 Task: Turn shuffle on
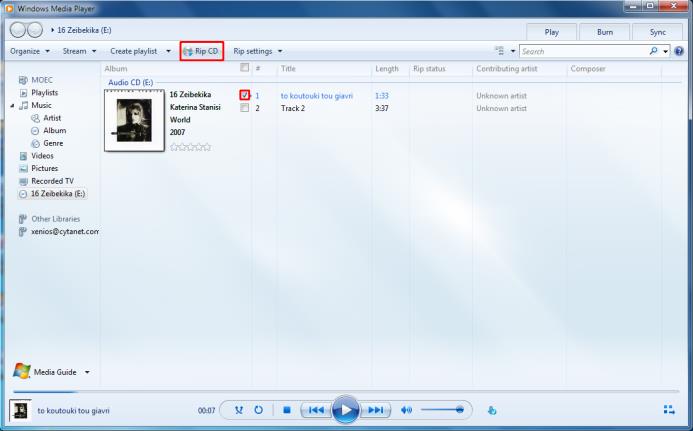[239, 410]
